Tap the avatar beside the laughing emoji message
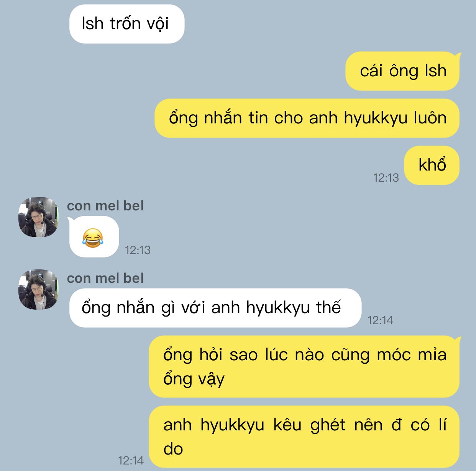Image resolution: width=476 pixels, height=471 pixels. 39,217
